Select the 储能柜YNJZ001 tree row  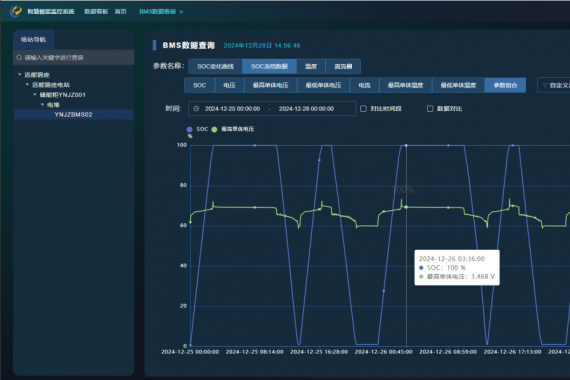pyautogui.click(x=74, y=95)
